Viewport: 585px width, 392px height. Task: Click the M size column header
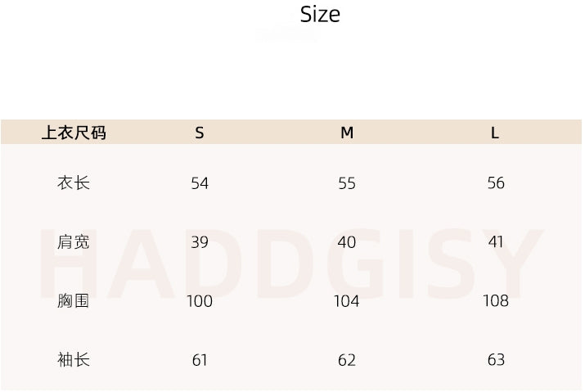click(347, 133)
